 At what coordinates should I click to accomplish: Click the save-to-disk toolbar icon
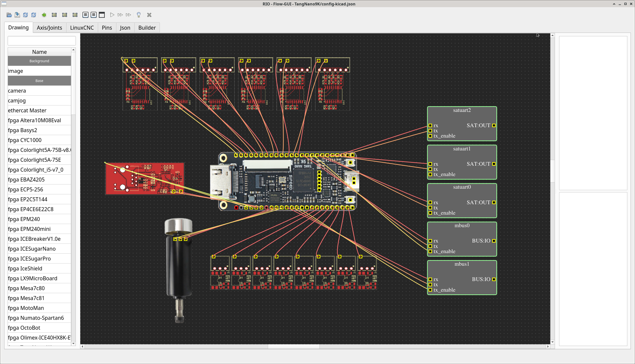pyautogui.click(x=17, y=15)
